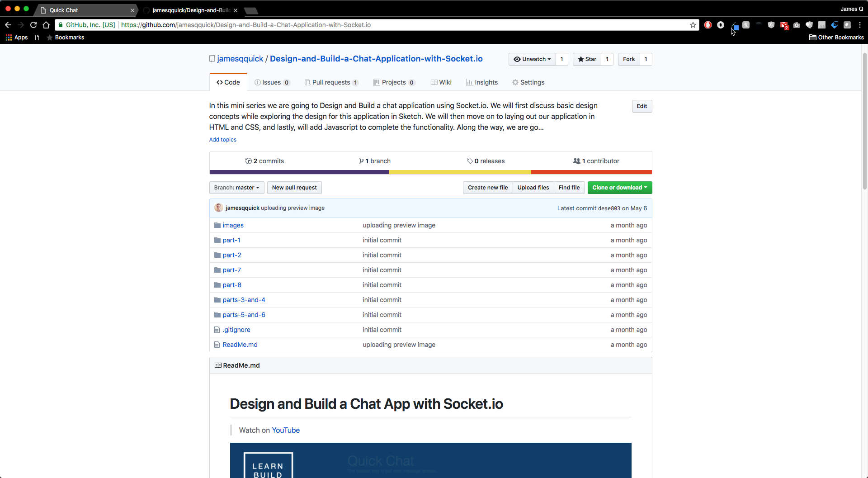Click the repository book icon next to jamesqquick

click(x=212, y=58)
